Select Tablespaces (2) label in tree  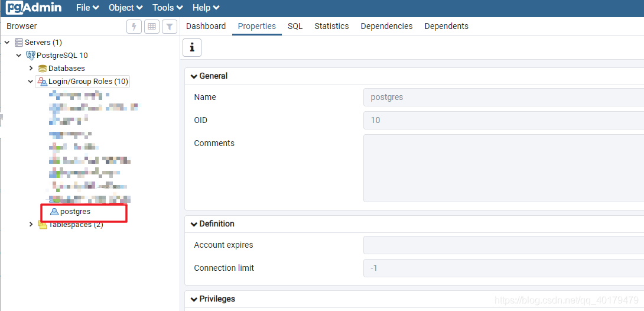[x=76, y=225]
